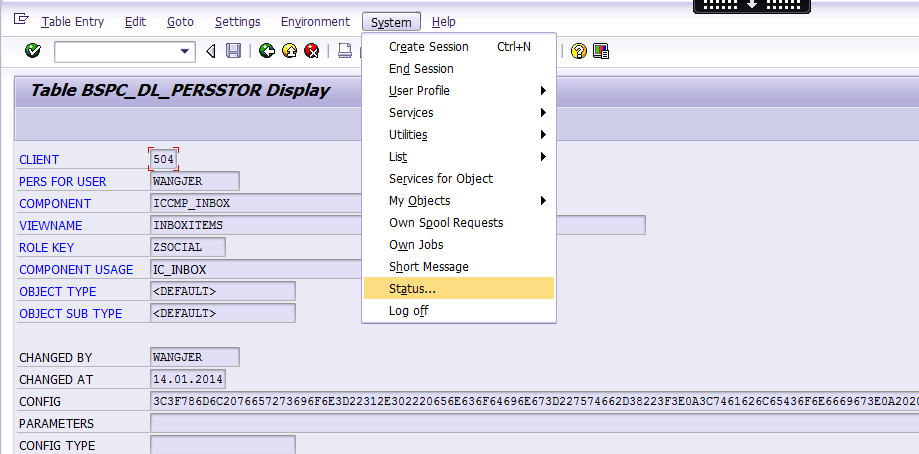Select Own Spool Requests entry
The width and height of the screenshot is (919, 454).
(x=458, y=223)
